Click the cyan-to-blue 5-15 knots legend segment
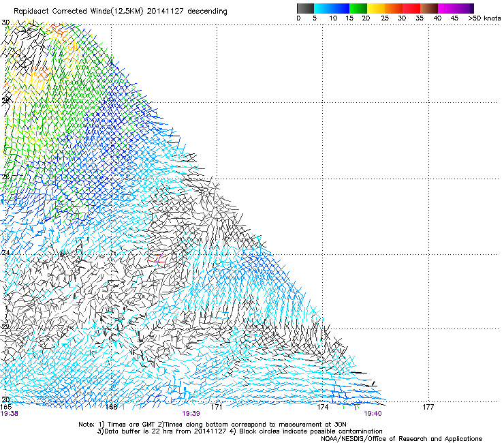Image resolution: width=504 pixels, height=443 pixels. click(x=332, y=8)
